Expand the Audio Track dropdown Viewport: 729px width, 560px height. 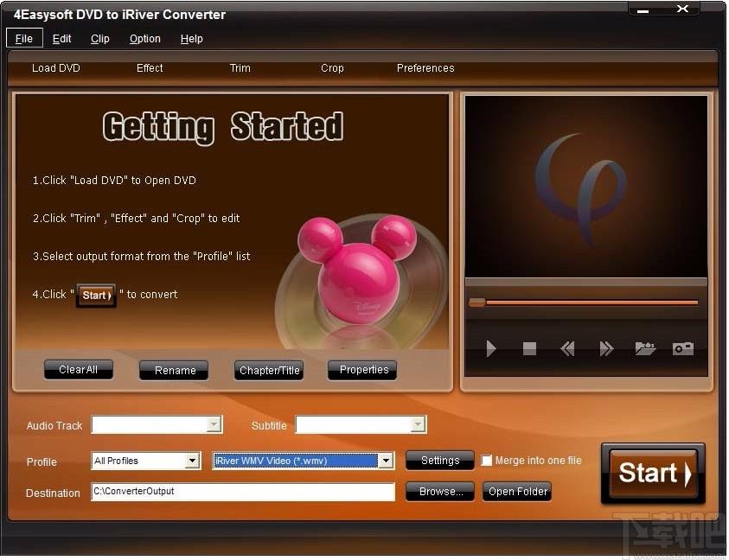[214, 424]
